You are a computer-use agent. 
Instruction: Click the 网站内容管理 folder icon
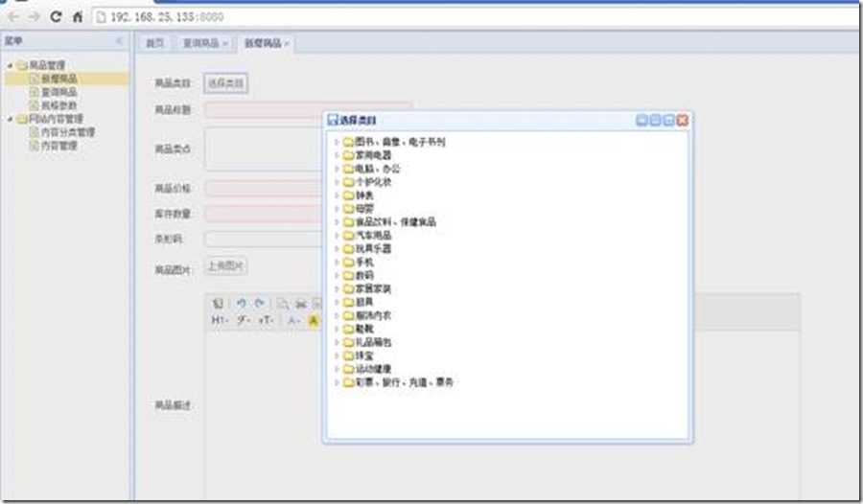(x=22, y=119)
